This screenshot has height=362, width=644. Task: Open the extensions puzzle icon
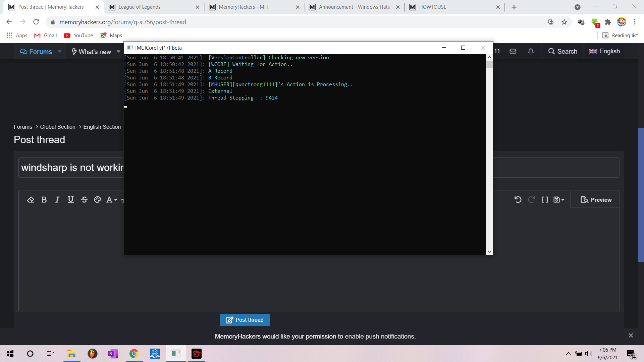click(608, 22)
